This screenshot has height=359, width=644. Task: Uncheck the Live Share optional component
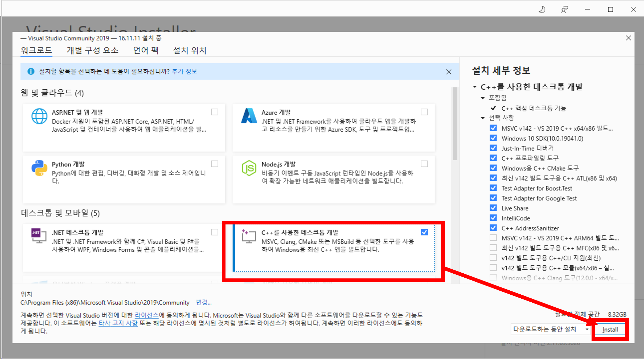[x=493, y=208]
